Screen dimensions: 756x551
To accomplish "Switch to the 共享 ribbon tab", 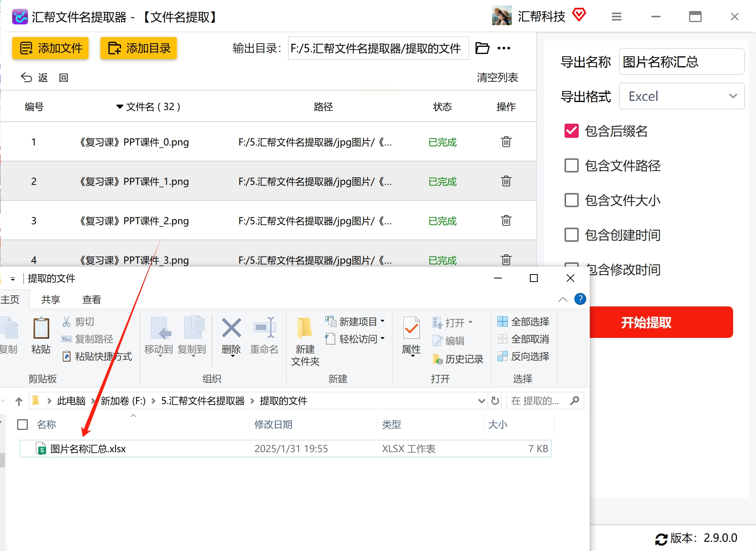I will point(50,299).
